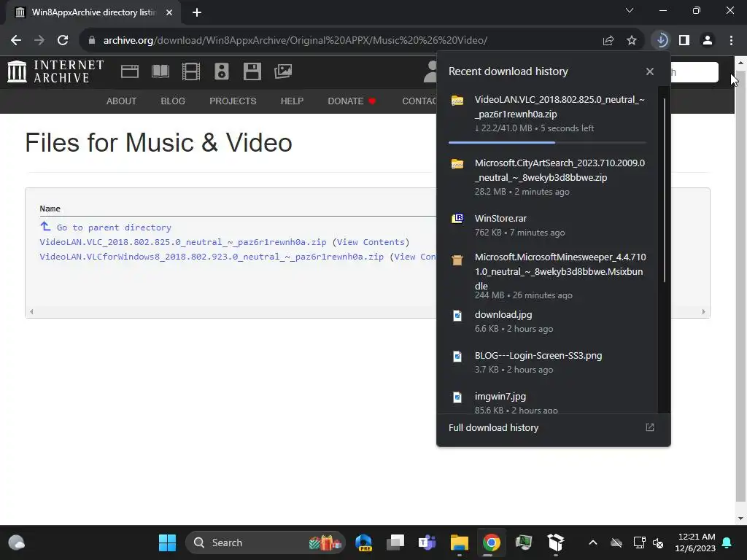
Task: Open Internet Archive Video film icon
Action: tap(191, 71)
